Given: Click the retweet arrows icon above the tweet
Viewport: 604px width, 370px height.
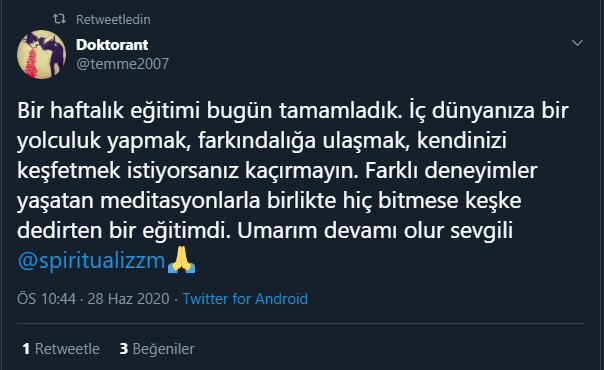Looking at the screenshot, I should [x=59, y=19].
